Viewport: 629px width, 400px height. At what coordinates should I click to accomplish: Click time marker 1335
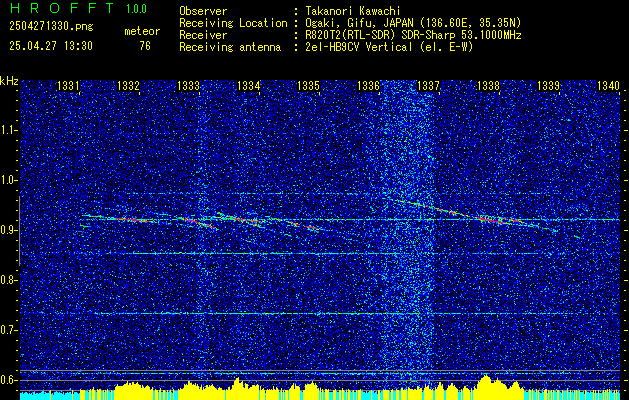(308, 86)
